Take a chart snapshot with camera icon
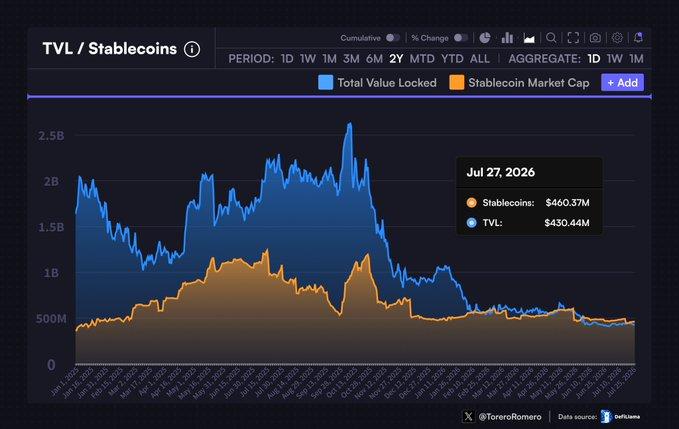The height and width of the screenshot is (429, 679). [595, 38]
